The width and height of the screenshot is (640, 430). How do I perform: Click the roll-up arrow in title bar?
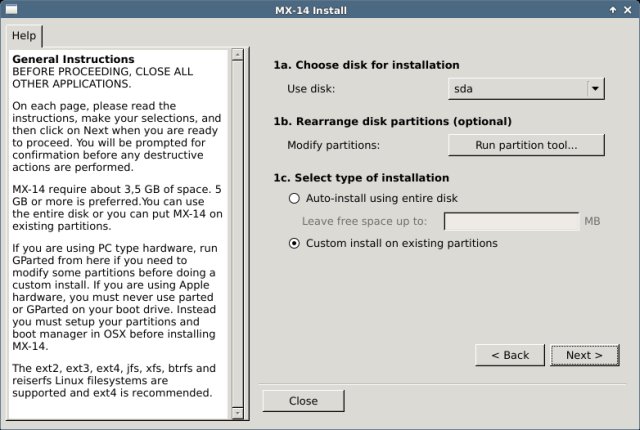pyautogui.click(x=613, y=10)
